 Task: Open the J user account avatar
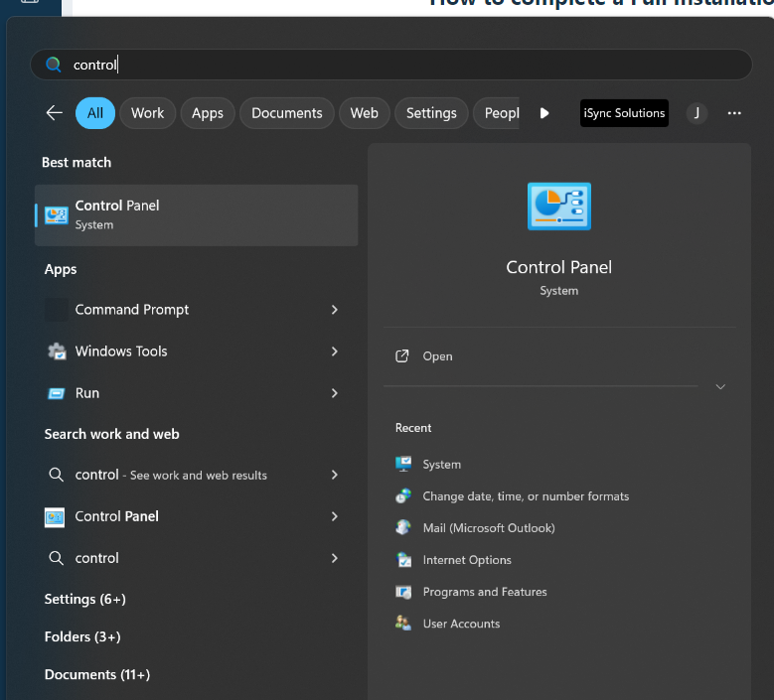697,113
